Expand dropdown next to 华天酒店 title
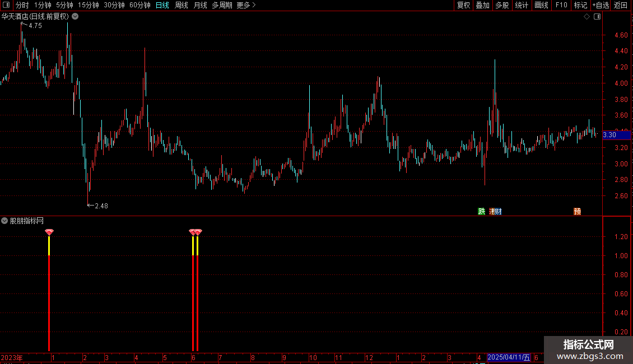Image resolution: width=633 pixels, height=364 pixels. click(x=75, y=17)
